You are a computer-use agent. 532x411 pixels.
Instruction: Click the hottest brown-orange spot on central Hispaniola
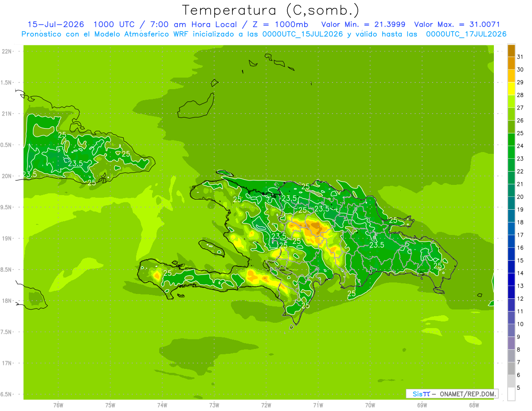[x=316, y=227]
